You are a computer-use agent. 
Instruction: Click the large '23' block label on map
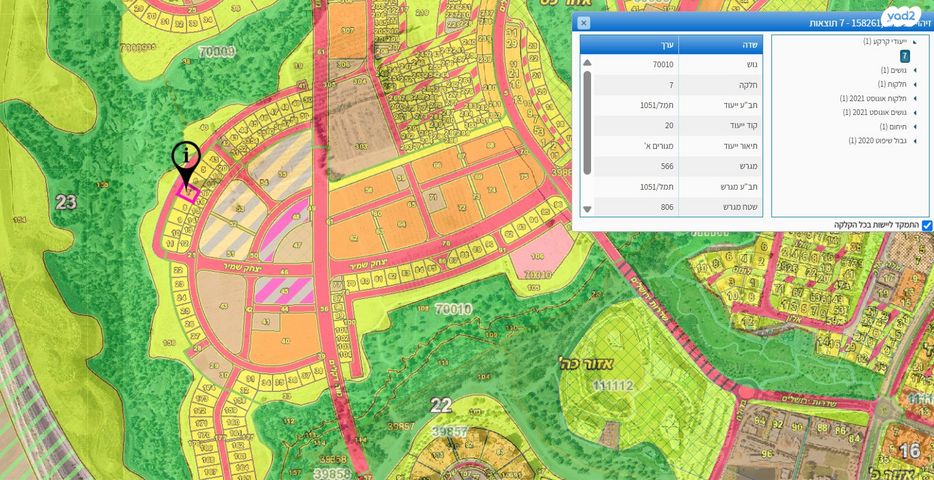[66, 202]
